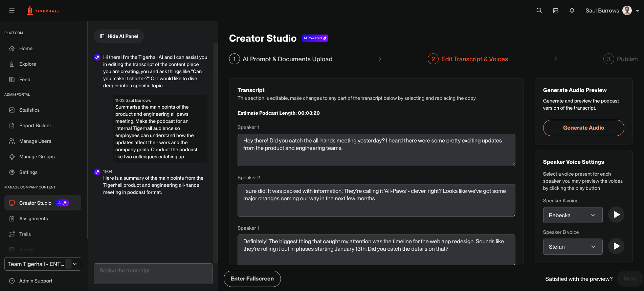Open the Speaker A voice dropdown
Image resolution: width=644 pixels, height=291 pixels.
click(573, 215)
